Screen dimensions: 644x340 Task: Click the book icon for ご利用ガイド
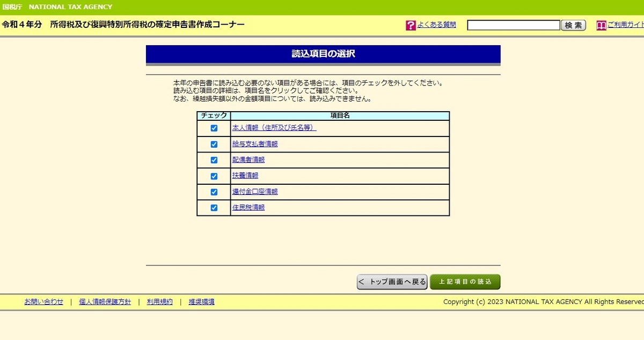[602, 25]
